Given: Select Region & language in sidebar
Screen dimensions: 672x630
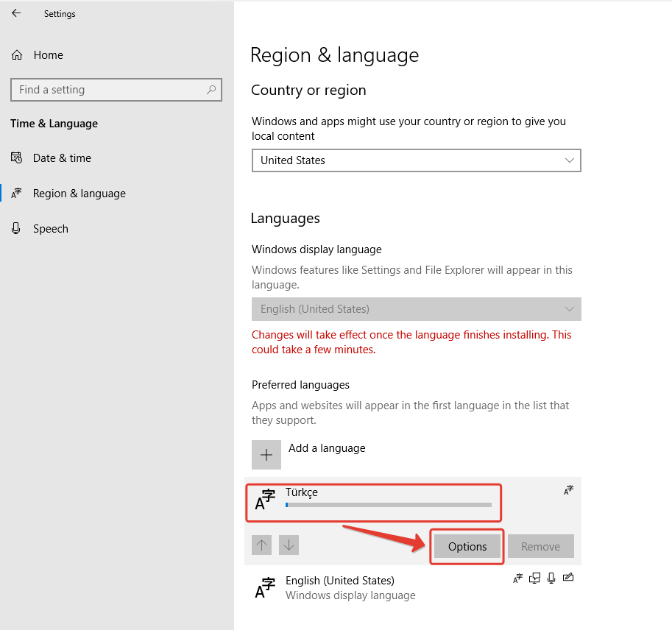Looking at the screenshot, I should pyautogui.click(x=79, y=194).
